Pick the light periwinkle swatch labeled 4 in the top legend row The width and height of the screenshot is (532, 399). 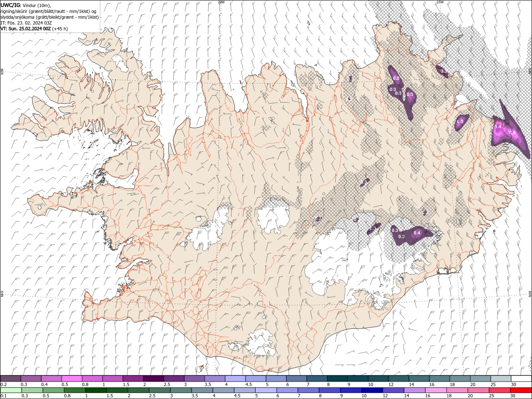235,379
